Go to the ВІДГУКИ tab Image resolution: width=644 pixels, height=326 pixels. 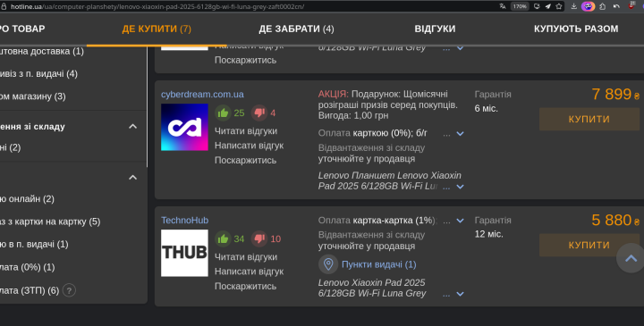(435, 29)
